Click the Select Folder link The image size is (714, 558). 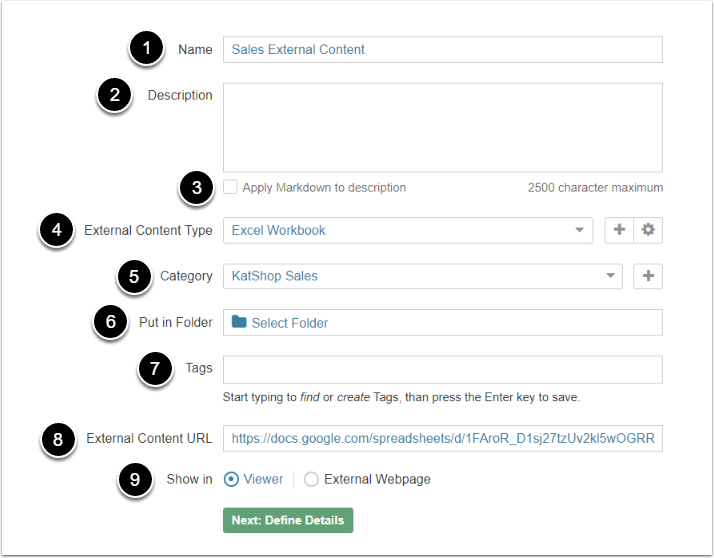tap(289, 323)
